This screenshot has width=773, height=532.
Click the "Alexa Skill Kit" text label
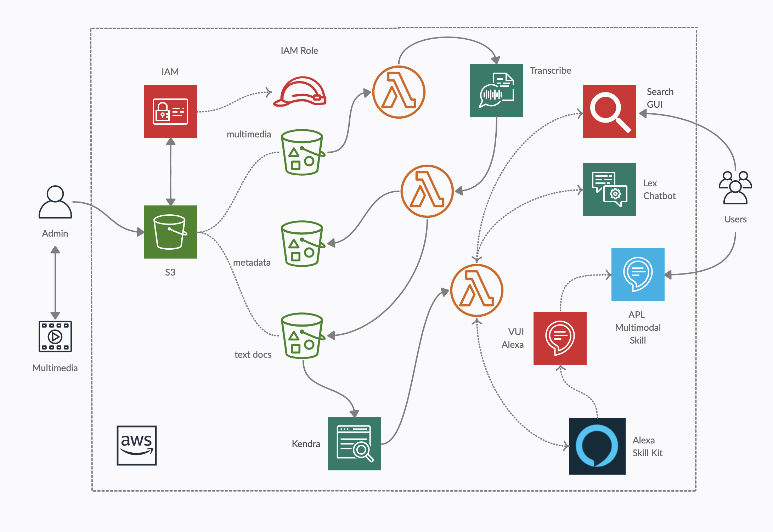[647, 446]
